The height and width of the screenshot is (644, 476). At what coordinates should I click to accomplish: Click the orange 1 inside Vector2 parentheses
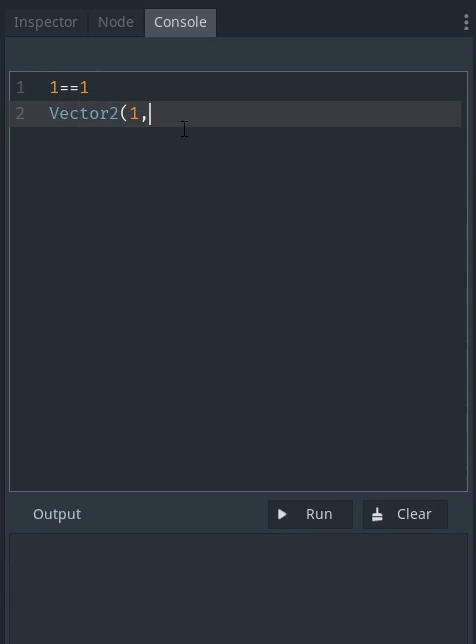134,113
